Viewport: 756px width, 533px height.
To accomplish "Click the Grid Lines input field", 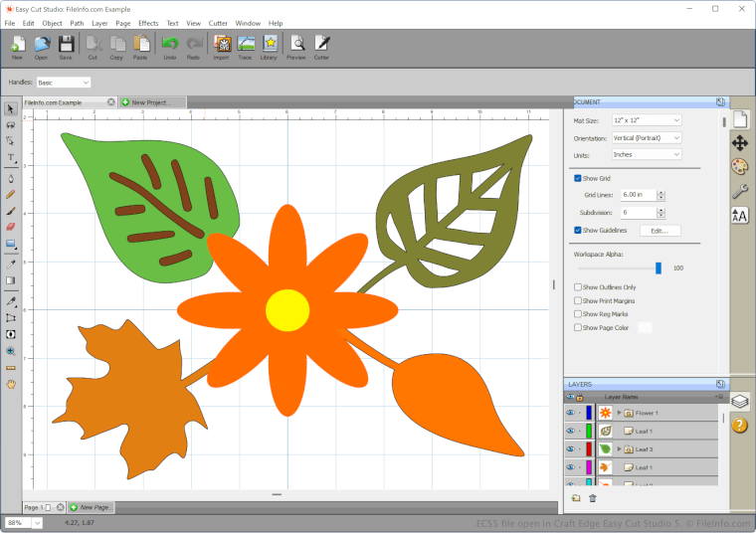I will coord(637,195).
